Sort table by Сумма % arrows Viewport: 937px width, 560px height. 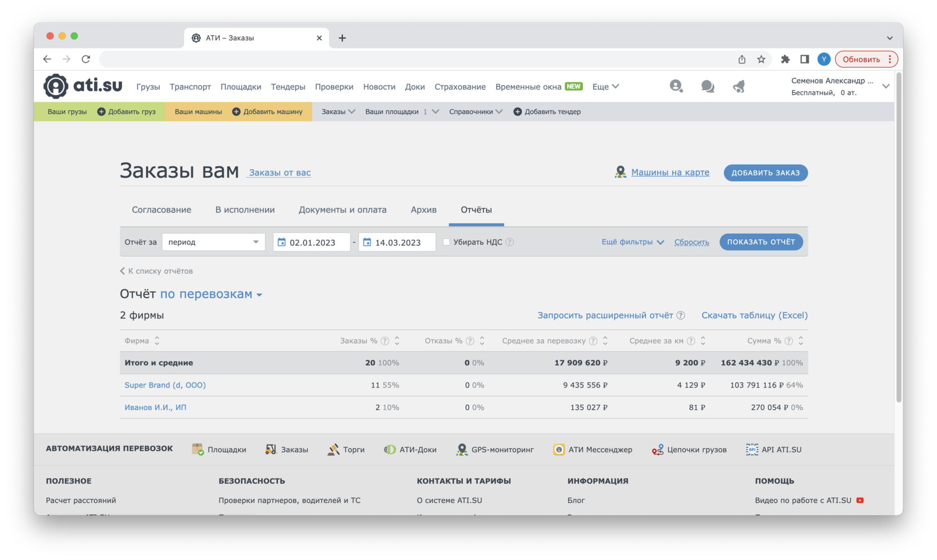tap(801, 341)
